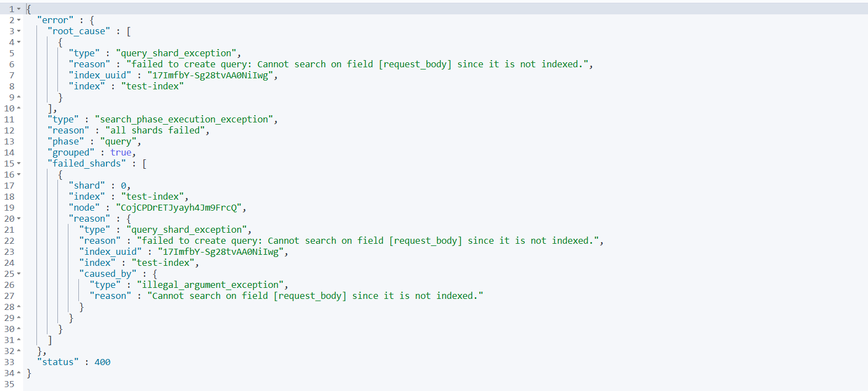Click the "phase" key on line 13
Image resolution: width=868 pixels, height=391 pixels.
pyautogui.click(x=66, y=142)
